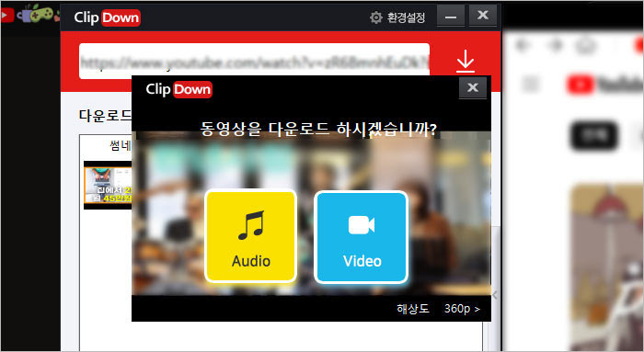Screen dimensions: 644x352
Task: Close the ClipDown main window
Action: point(483,16)
